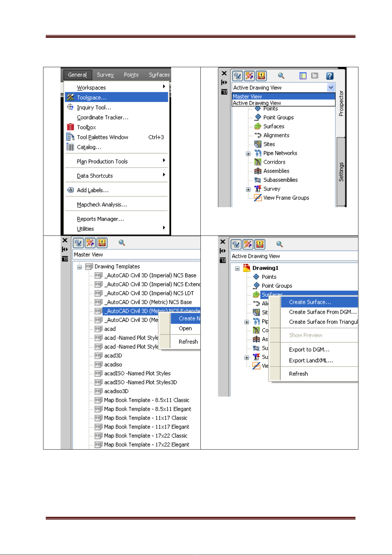392x555 pixels.
Task: Click the blue help question mark icon
Action: [329, 76]
